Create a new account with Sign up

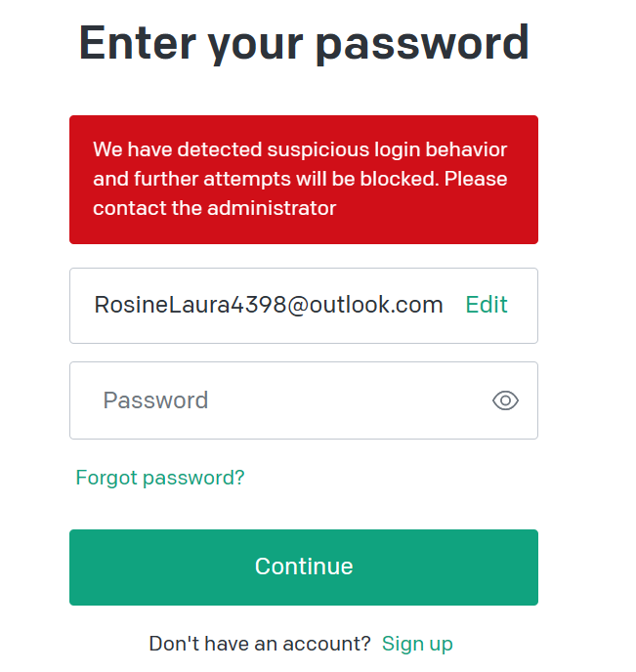coord(417,644)
